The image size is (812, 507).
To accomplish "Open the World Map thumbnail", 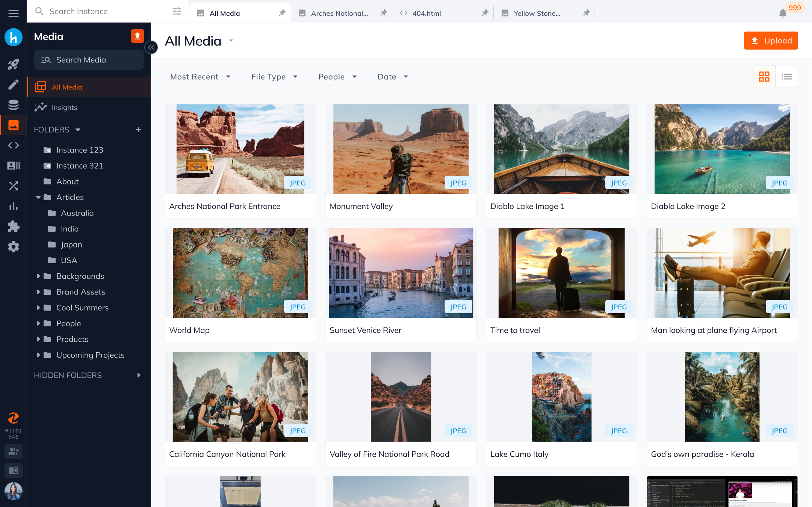I will point(240,273).
